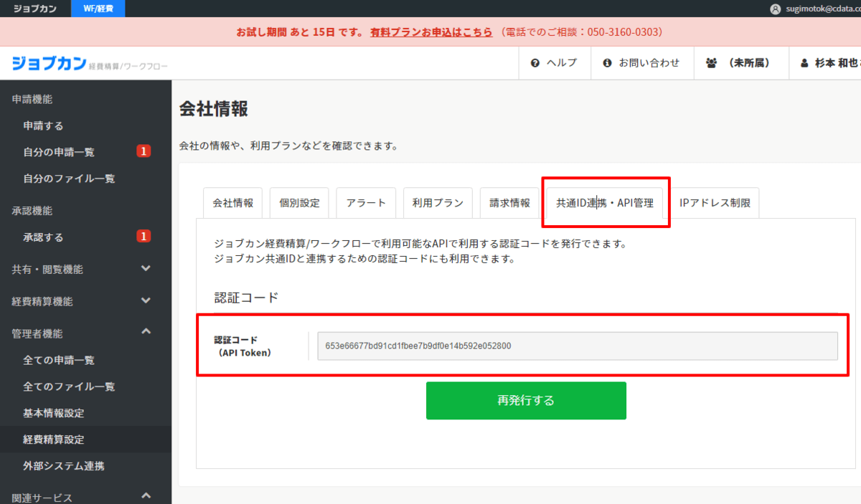
Task: Click the account avatar icon near the email address
Action: point(775,9)
